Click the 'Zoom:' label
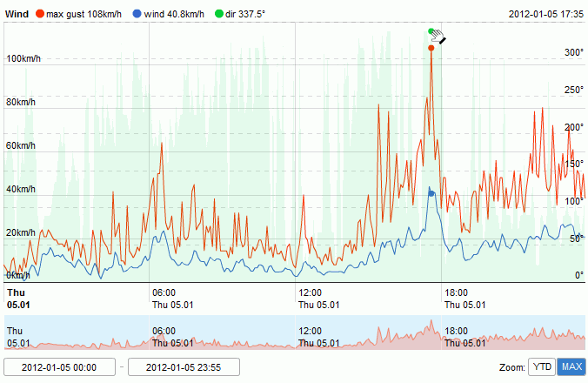Screen dimensions: 588x383 512,367
